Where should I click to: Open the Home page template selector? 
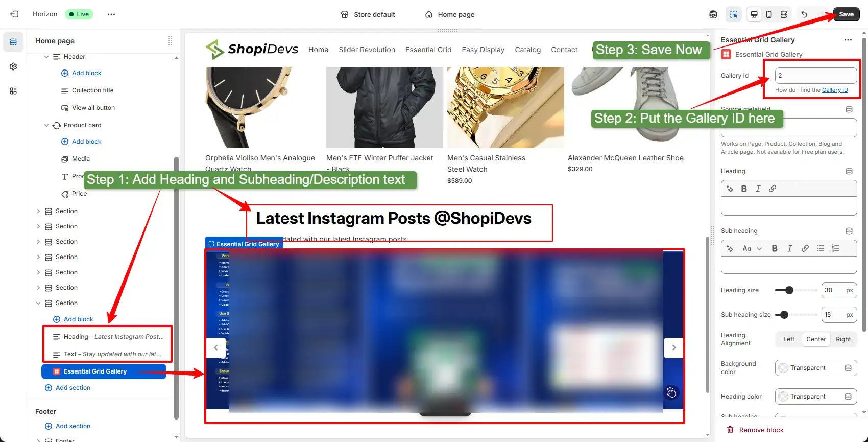pos(450,14)
